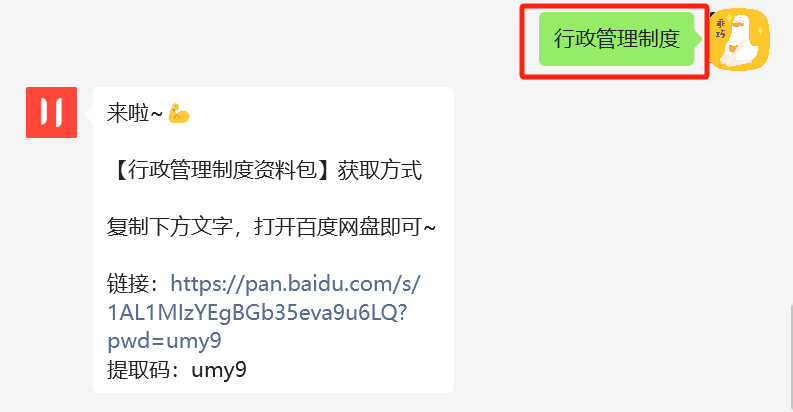The height and width of the screenshot is (412, 793).
Task: Click the 链接: label
Action: [135, 284]
